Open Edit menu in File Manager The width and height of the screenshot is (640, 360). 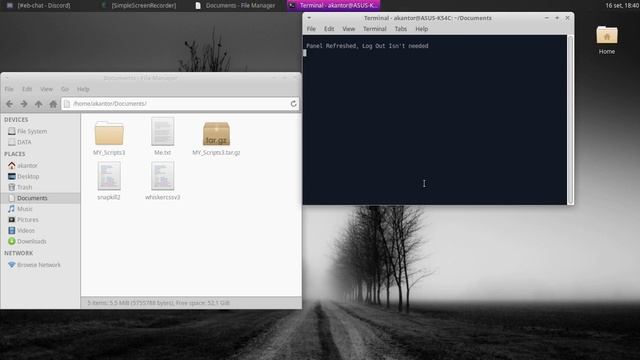tap(27, 89)
